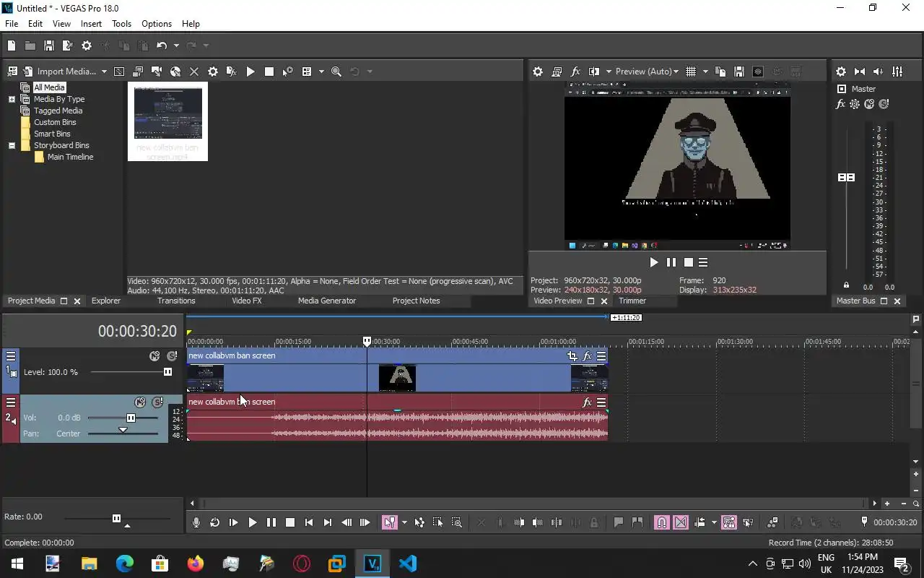Pause the video preview

click(671, 262)
